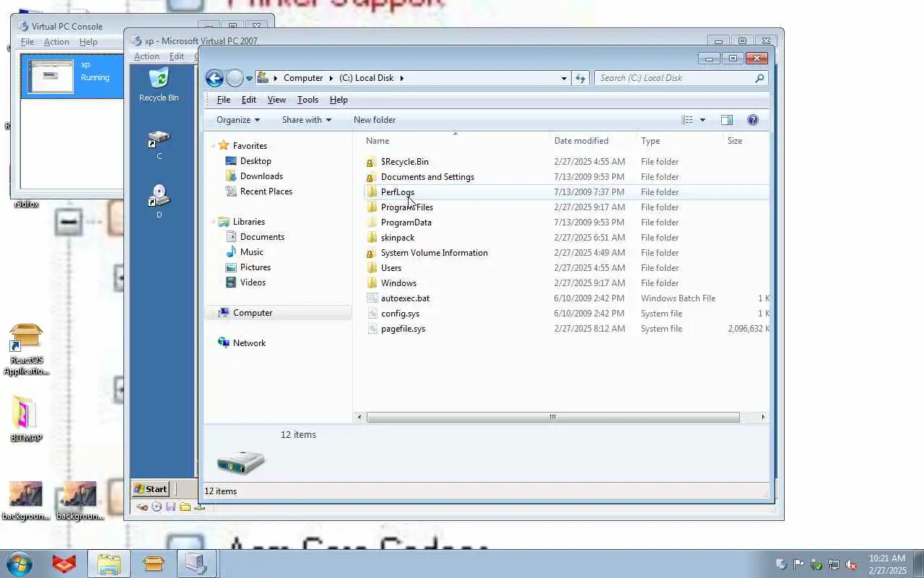
Task: Select the ProgramData folder icon
Action: [372, 223]
